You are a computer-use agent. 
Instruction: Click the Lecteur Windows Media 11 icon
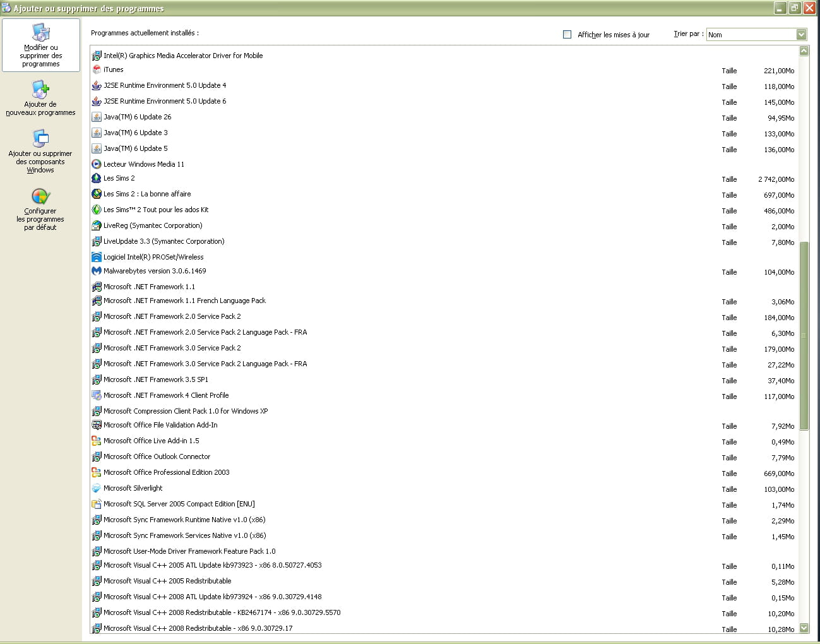(97, 164)
